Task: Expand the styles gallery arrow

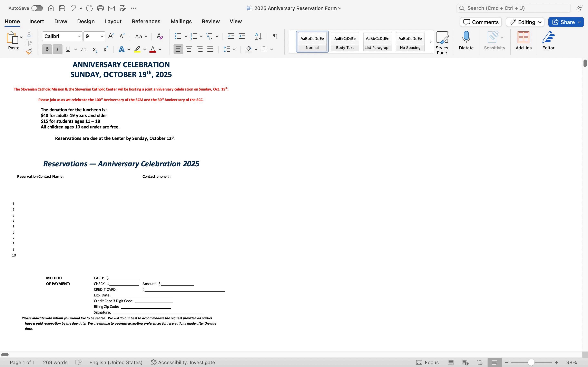Action: pos(430,42)
